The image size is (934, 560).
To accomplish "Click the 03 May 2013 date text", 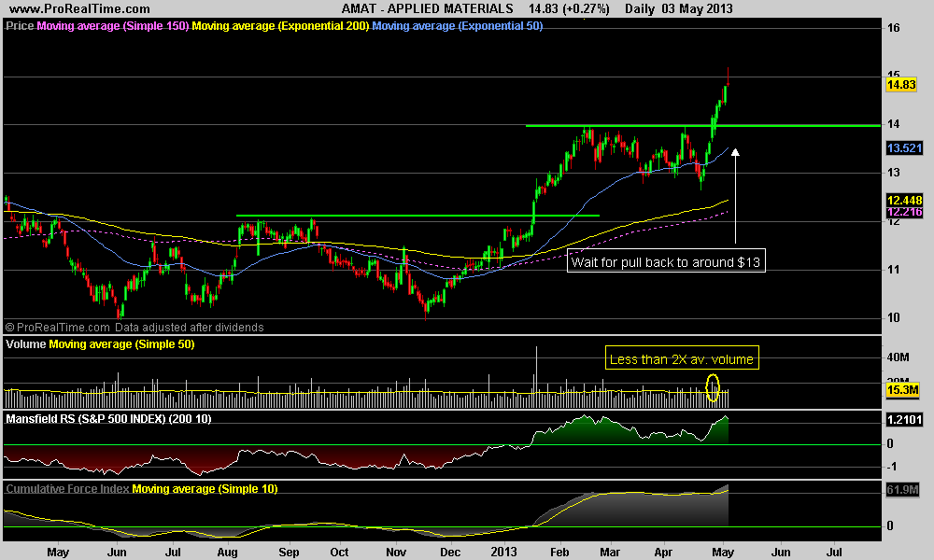I will (697, 9).
